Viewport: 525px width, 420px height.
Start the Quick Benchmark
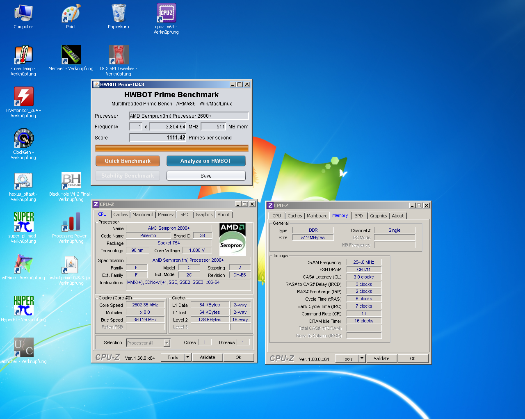coord(128,161)
